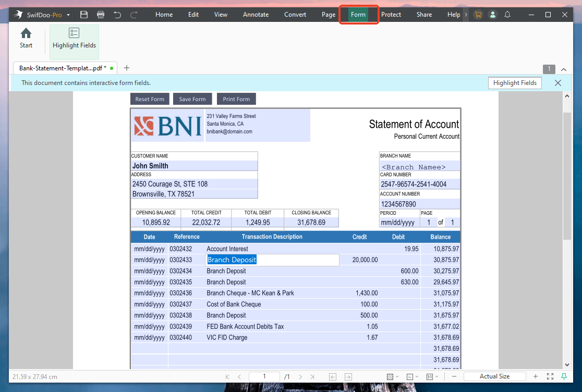Collapse the ribbon with the chevron
The height and width of the screenshot is (392, 582).
[564, 69]
